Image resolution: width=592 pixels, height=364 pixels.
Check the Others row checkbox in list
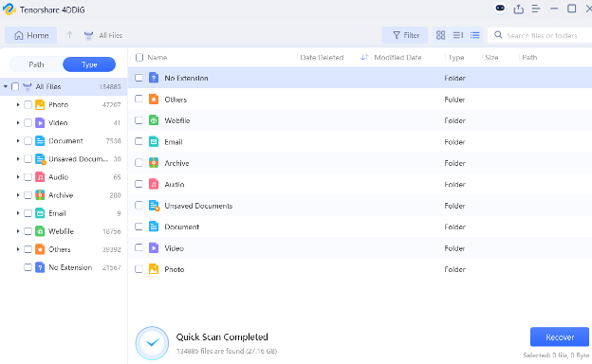pyautogui.click(x=139, y=99)
